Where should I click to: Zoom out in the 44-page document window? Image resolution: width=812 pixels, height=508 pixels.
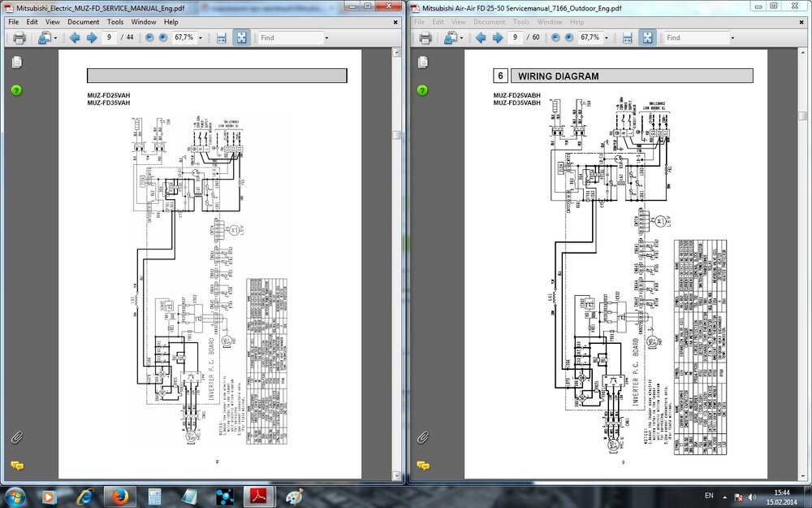[149, 37]
